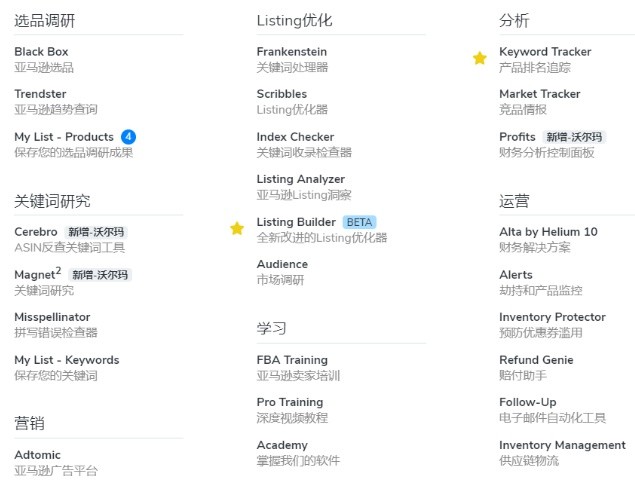Select Misspellinator tool
The height and width of the screenshot is (485, 635).
[56, 324]
